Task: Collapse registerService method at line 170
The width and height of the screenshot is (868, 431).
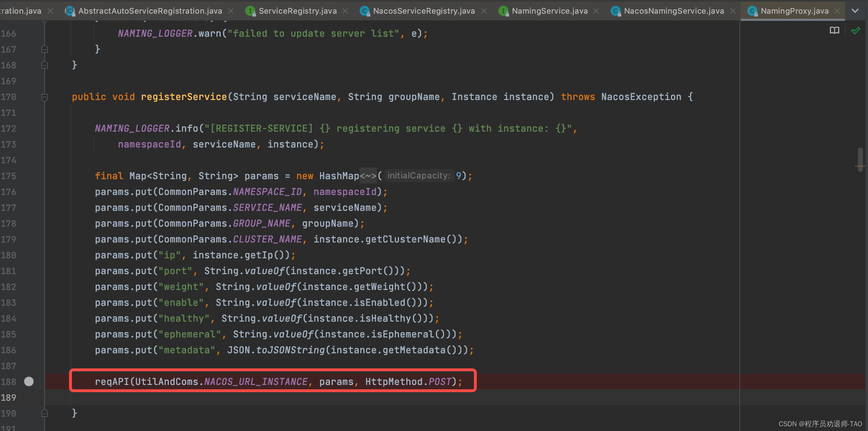Action: tap(45, 97)
